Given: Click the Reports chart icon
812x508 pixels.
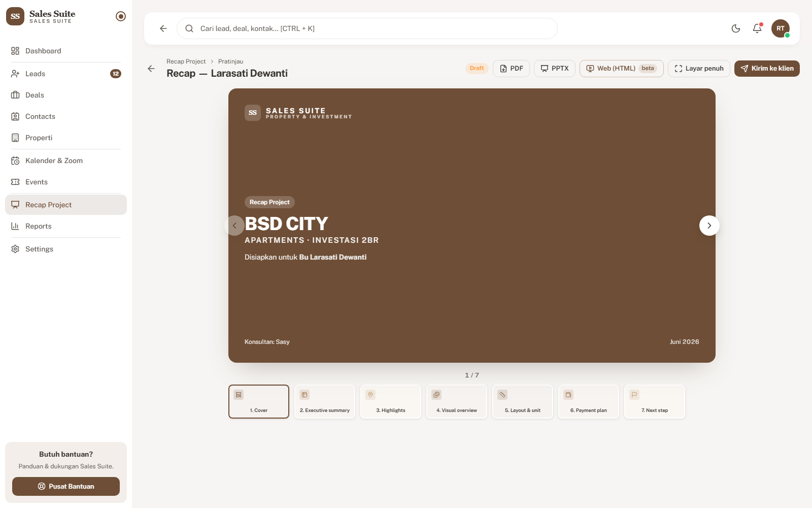Looking at the screenshot, I should 15,226.
